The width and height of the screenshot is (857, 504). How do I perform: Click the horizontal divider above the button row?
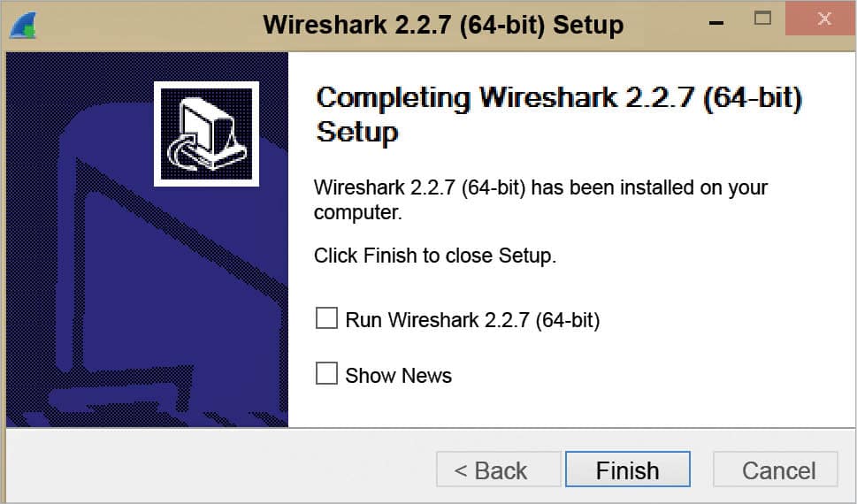566,429
